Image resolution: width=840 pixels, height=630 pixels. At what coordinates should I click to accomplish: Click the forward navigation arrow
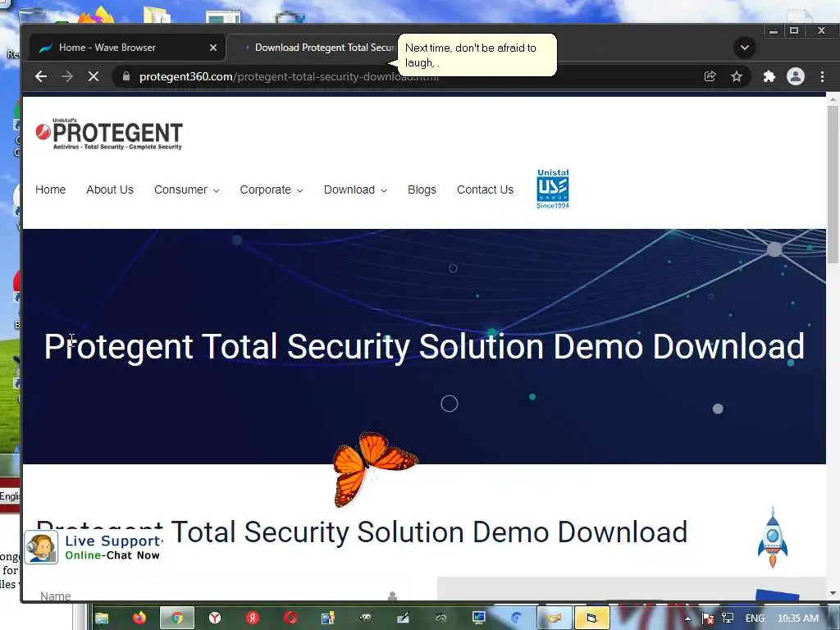coord(67,76)
